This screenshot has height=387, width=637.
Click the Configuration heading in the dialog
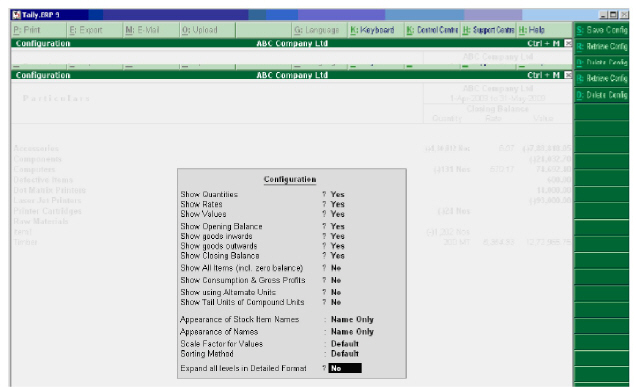(x=290, y=179)
